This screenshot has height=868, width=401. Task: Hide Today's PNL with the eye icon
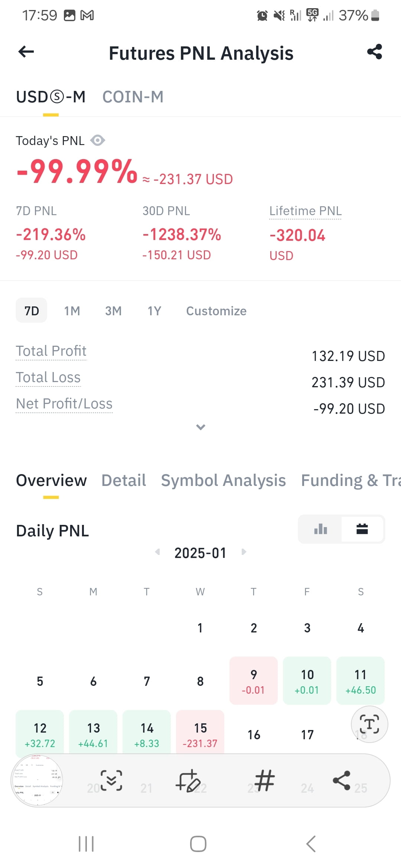(98, 141)
